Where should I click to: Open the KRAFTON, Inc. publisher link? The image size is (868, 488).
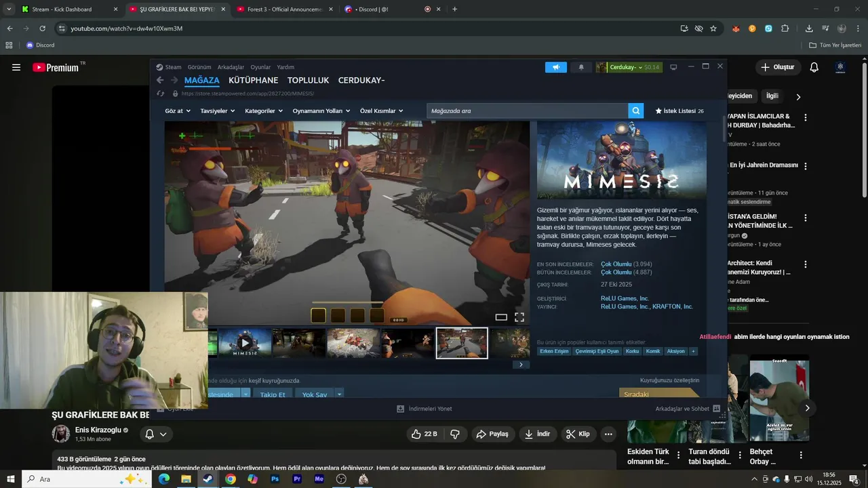(x=673, y=306)
